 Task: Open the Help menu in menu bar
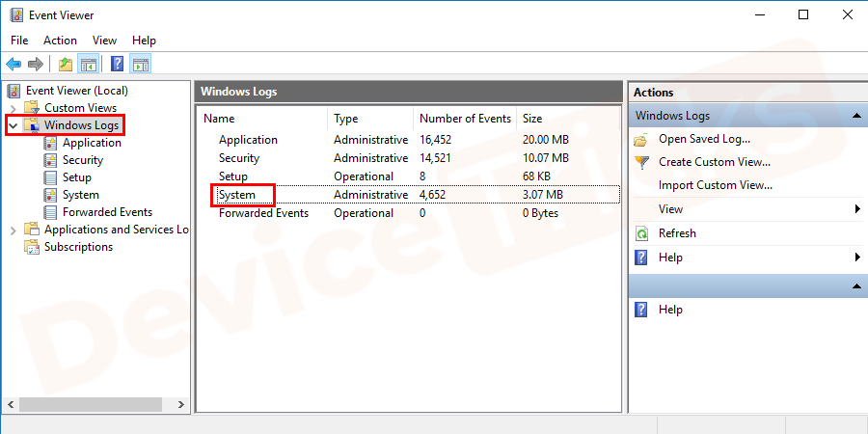(144, 41)
